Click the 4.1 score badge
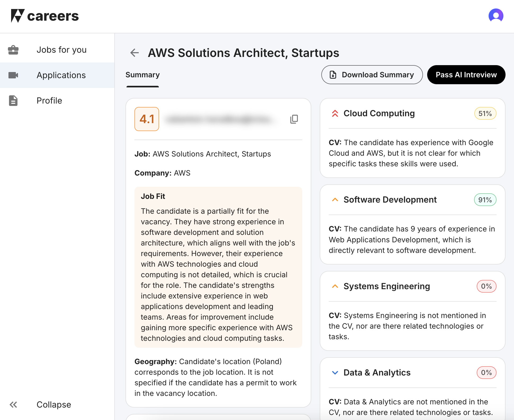The height and width of the screenshot is (420, 514). pyautogui.click(x=147, y=119)
